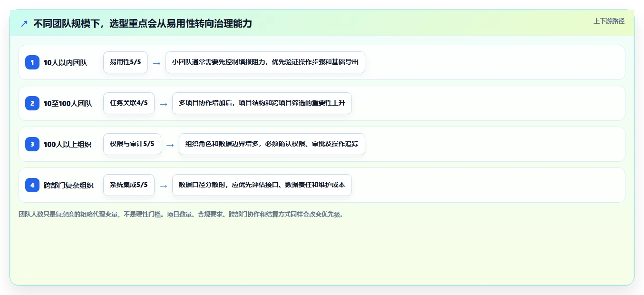Image resolution: width=644 pixels, height=295 pixels.
Task: Open the 小团队通常需要先控制填报阻力 description box
Action: (x=265, y=62)
